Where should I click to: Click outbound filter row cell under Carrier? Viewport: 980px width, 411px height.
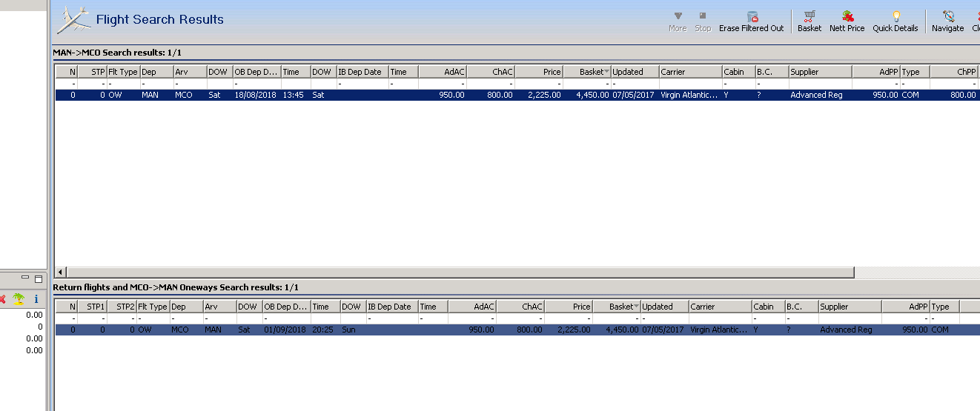(x=690, y=84)
